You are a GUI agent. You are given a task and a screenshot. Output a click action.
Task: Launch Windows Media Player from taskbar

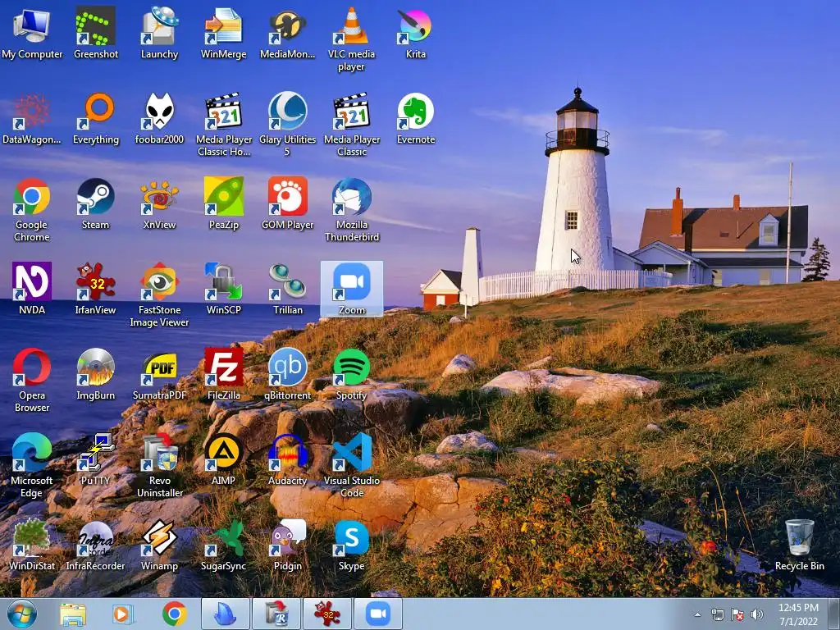[123, 614]
